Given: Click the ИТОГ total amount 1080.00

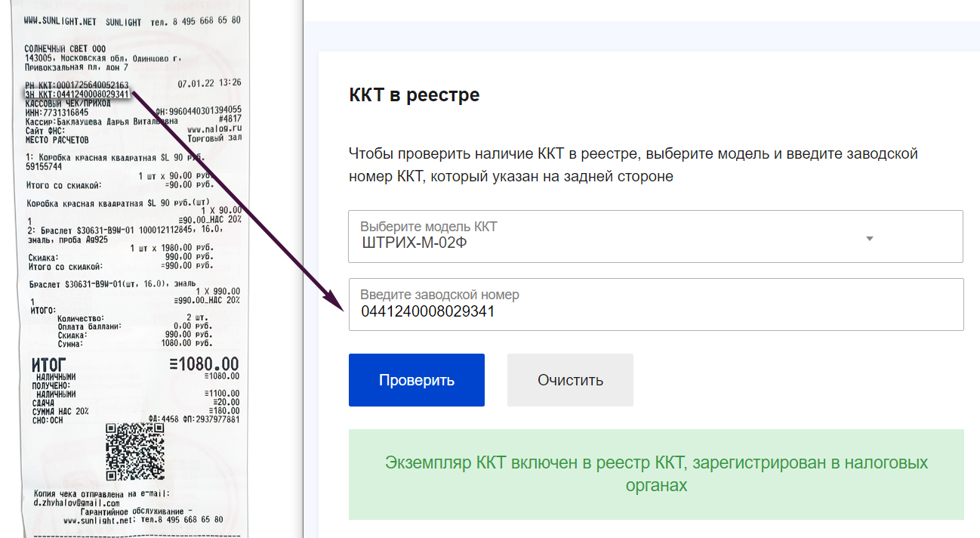Looking at the screenshot, I should tap(205, 365).
